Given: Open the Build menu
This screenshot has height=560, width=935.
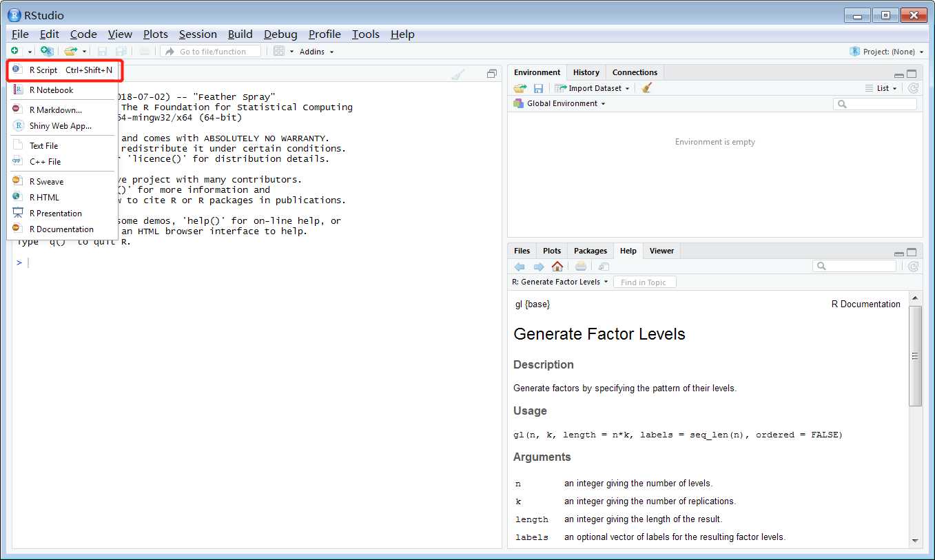Looking at the screenshot, I should pyautogui.click(x=240, y=34).
